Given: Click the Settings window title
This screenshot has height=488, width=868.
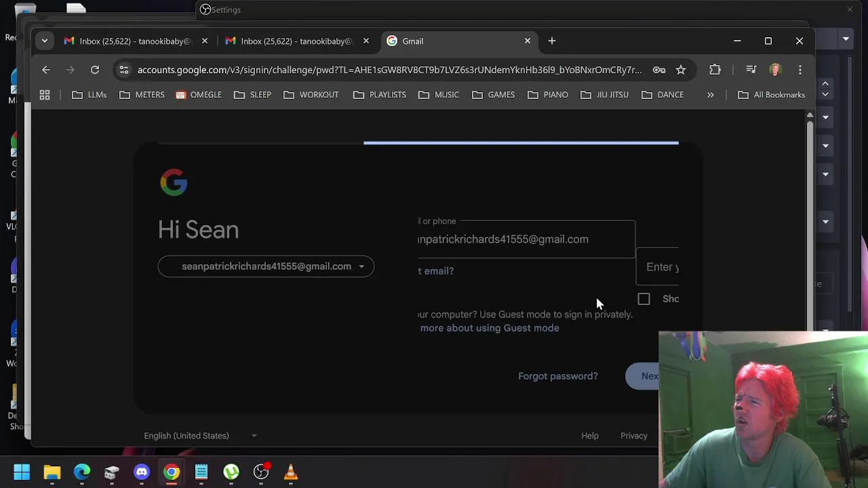Looking at the screenshot, I should click(226, 9).
